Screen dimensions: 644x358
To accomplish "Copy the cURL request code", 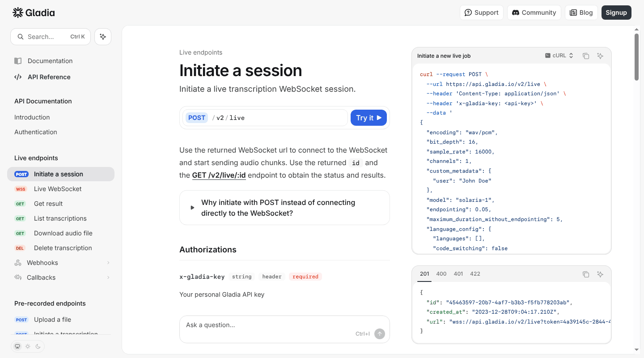I will 586,56.
